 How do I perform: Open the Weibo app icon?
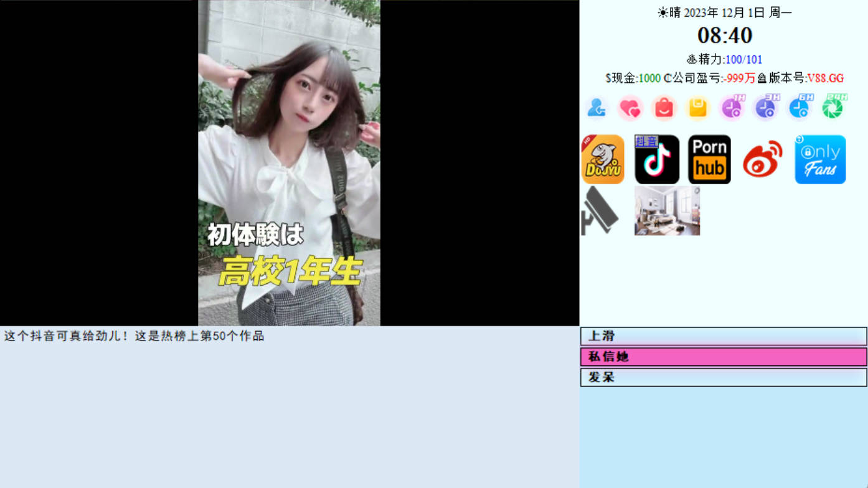pos(761,159)
